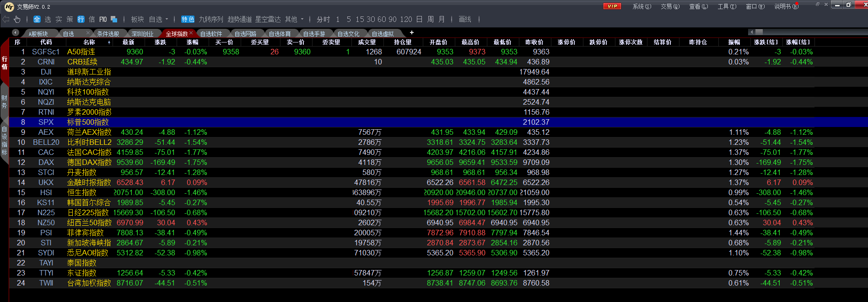This screenshot has width=868, height=302.
Task: Toggle the 行 quotes mode button
Action: [81, 19]
